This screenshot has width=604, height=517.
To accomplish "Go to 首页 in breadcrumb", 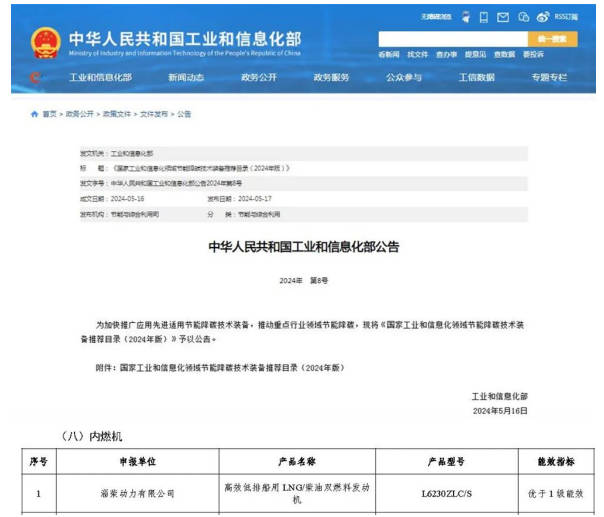I will pyautogui.click(x=49, y=114).
